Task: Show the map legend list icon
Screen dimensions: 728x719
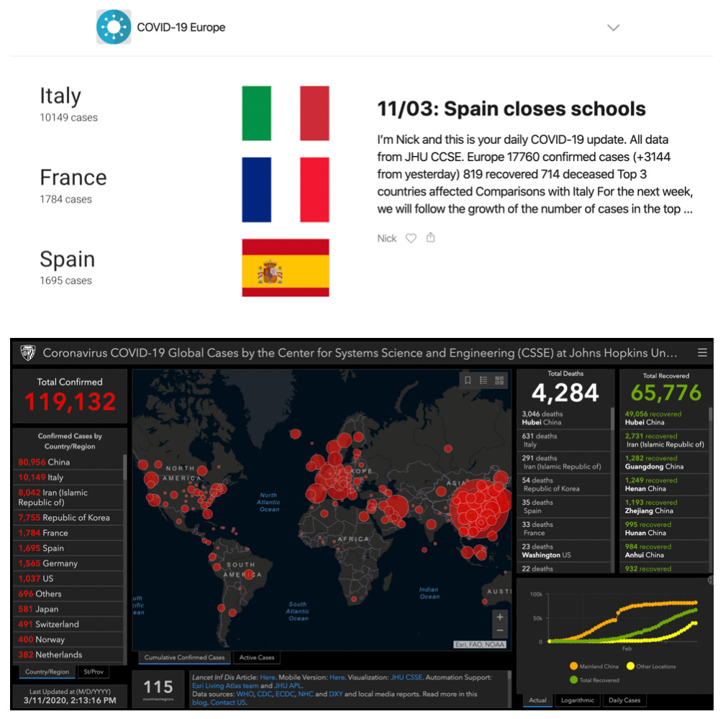Action: pos(483,380)
